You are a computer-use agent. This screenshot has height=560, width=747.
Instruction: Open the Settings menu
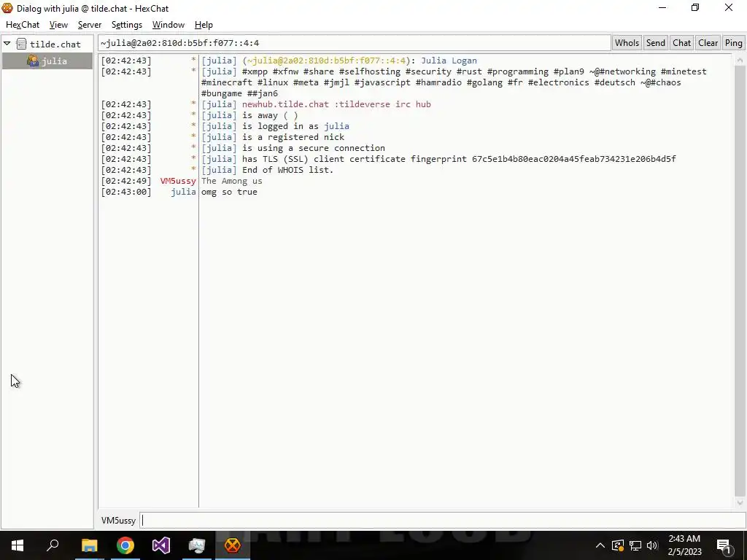(x=127, y=25)
